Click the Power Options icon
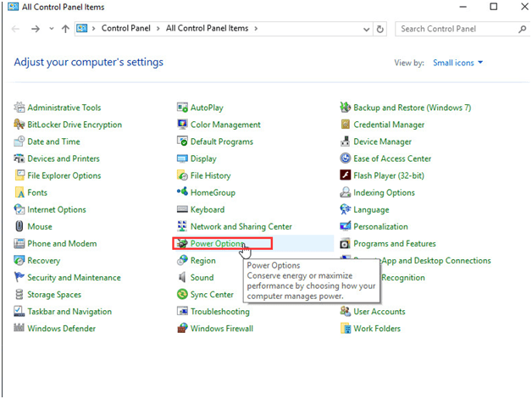 coord(182,244)
